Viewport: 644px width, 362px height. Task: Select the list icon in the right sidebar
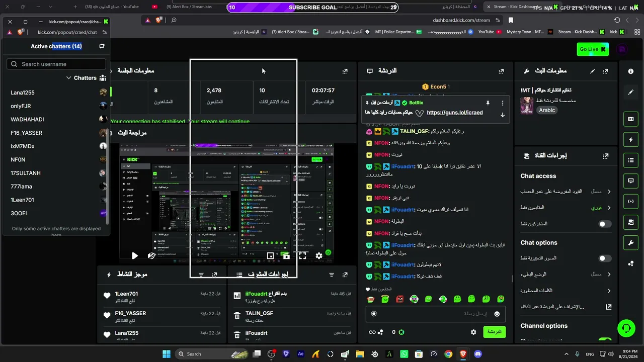point(630,160)
